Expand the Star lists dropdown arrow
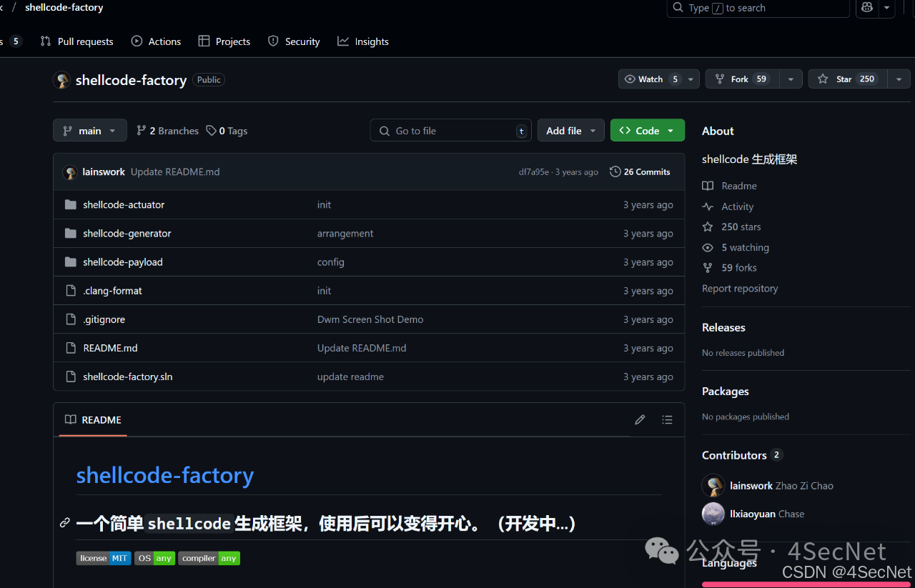915x588 pixels. click(899, 79)
